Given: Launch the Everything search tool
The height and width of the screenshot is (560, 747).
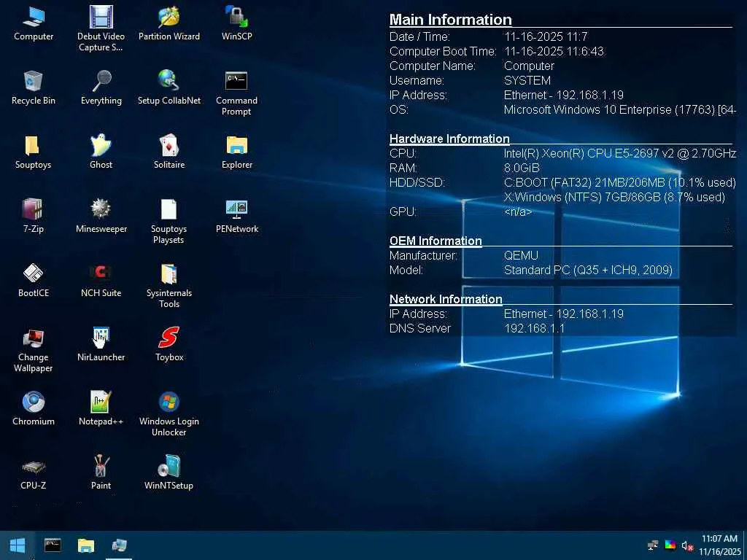Looking at the screenshot, I should coord(101,88).
